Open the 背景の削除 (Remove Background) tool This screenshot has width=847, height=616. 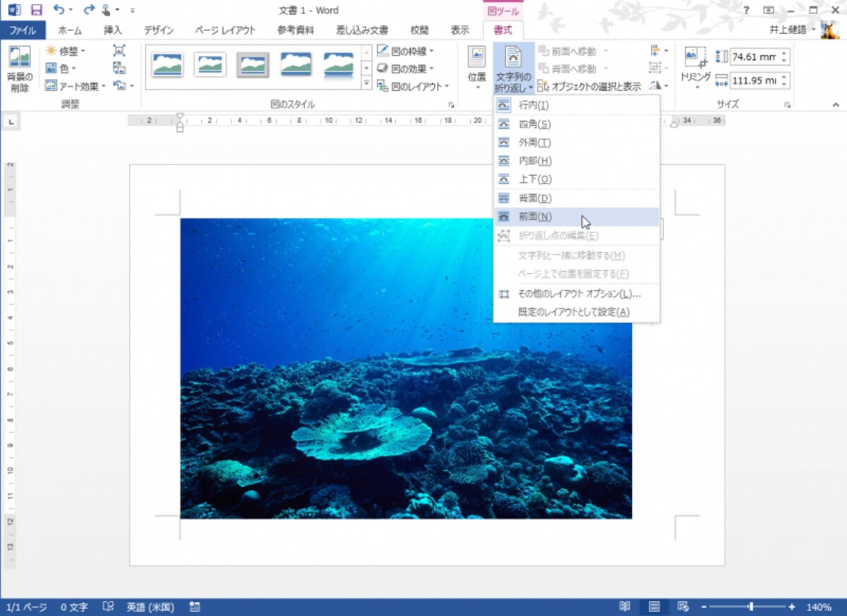point(20,69)
